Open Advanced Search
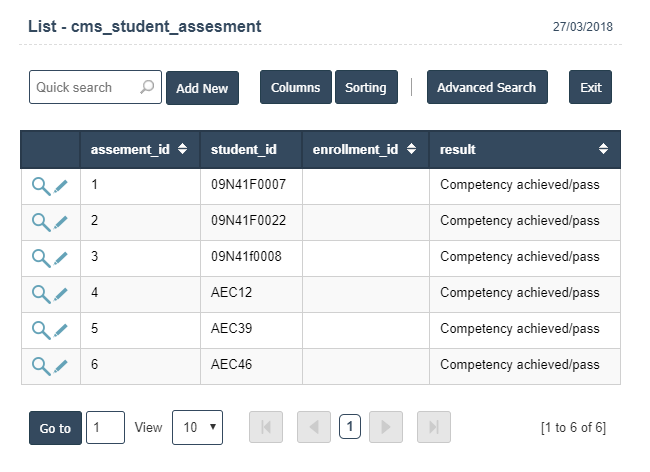The image size is (650, 472). coord(487,87)
